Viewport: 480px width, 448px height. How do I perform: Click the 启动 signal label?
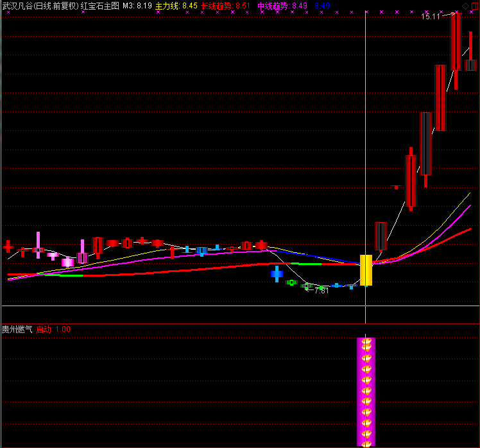[x=44, y=329]
